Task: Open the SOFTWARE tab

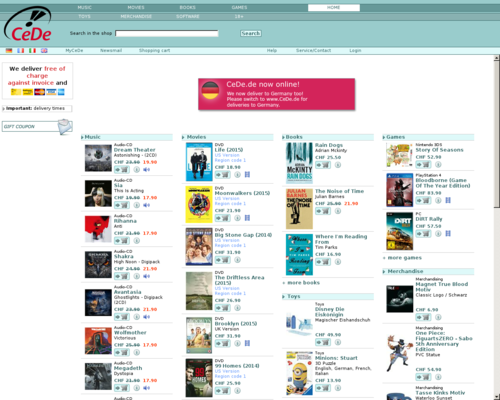Action: pyautogui.click(x=188, y=16)
